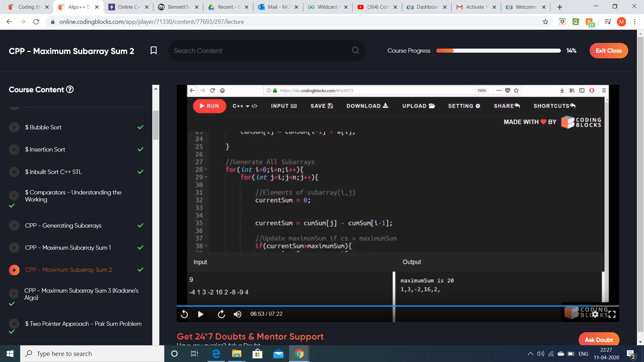Click Type here to search box
Viewport: 644px width, 362px height.
[x=92, y=354]
